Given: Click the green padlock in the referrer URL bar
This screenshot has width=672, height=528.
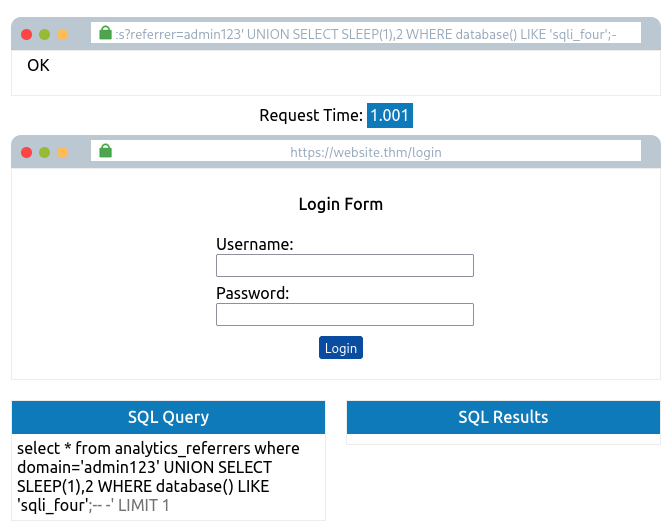Looking at the screenshot, I should pos(105,33).
